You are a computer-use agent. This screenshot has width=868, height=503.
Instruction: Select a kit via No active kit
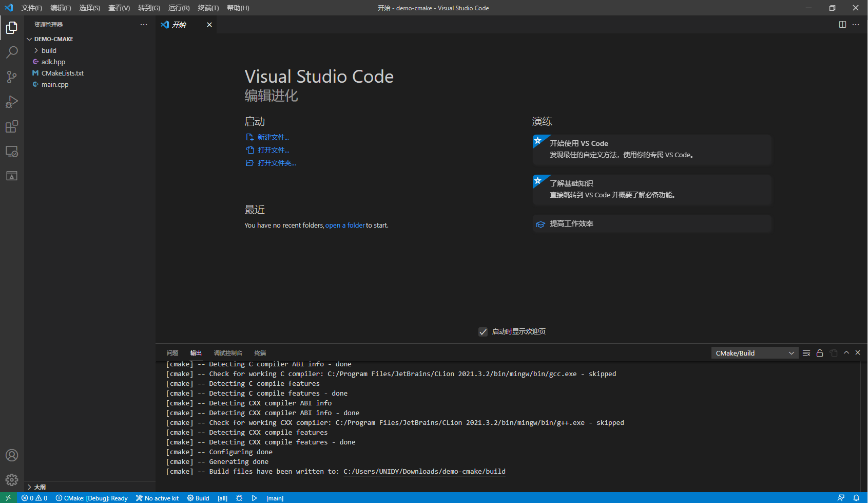tap(158, 498)
